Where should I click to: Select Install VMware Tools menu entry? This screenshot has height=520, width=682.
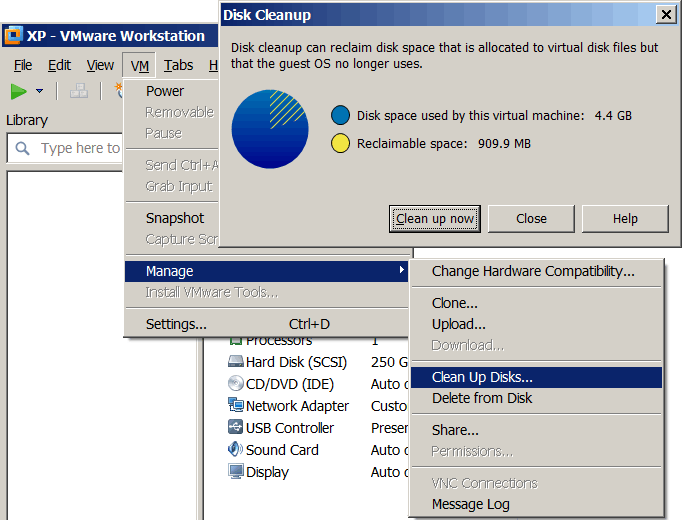[266, 292]
